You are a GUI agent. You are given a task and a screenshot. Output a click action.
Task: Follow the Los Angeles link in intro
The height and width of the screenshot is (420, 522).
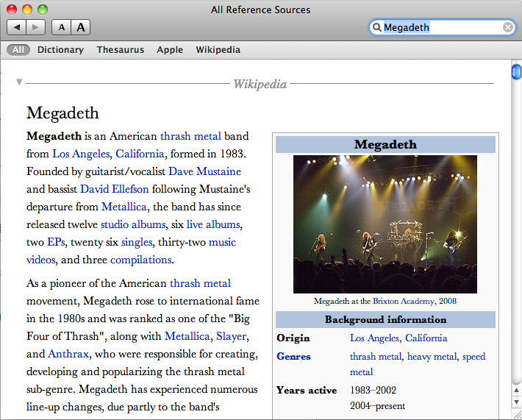tap(81, 154)
